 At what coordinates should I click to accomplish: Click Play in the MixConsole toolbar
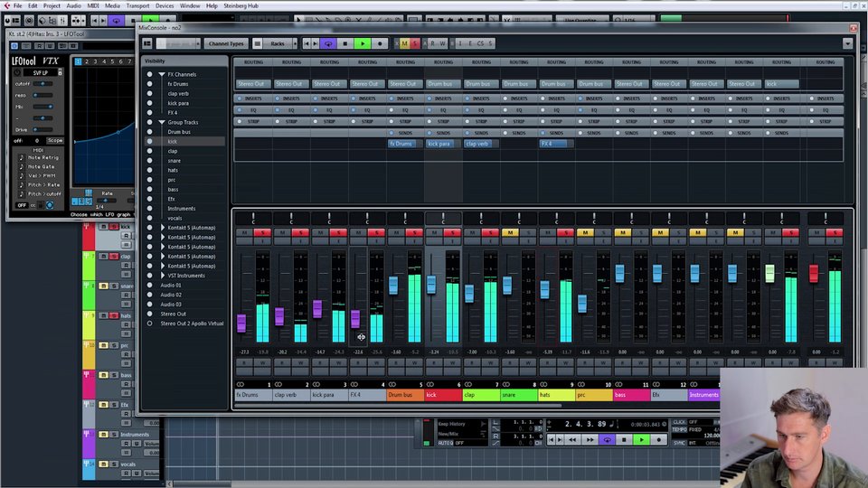(363, 43)
